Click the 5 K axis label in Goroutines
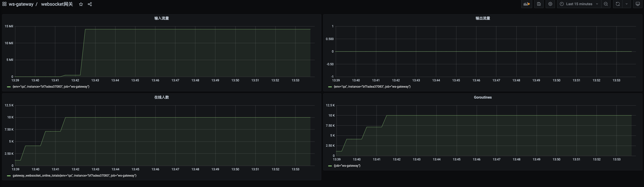The width and height of the screenshot is (644, 187). point(332,136)
